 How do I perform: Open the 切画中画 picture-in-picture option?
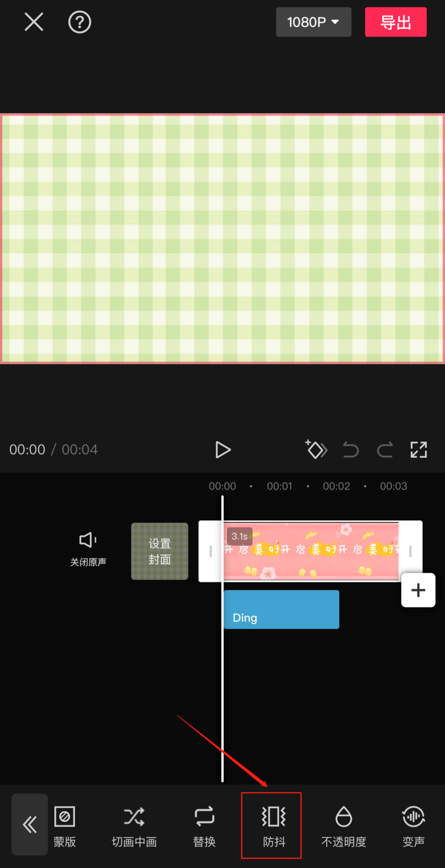134,826
